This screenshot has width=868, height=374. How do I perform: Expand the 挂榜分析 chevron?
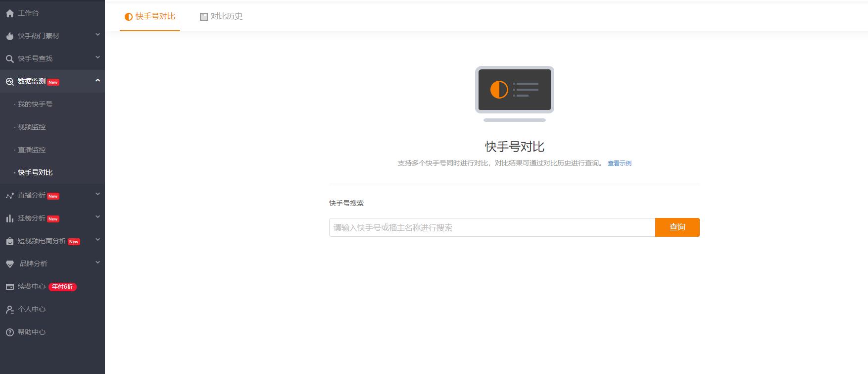(x=97, y=217)
